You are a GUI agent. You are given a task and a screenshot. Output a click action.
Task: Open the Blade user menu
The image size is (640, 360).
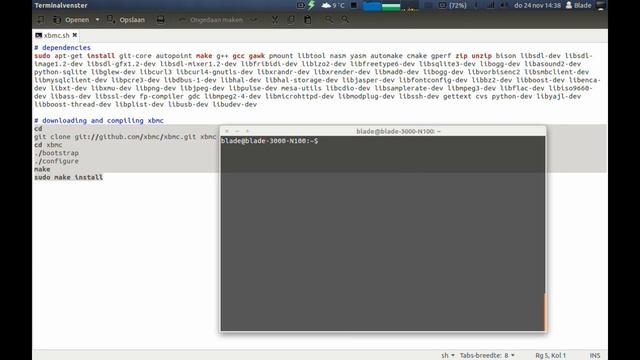coord(578,5)
